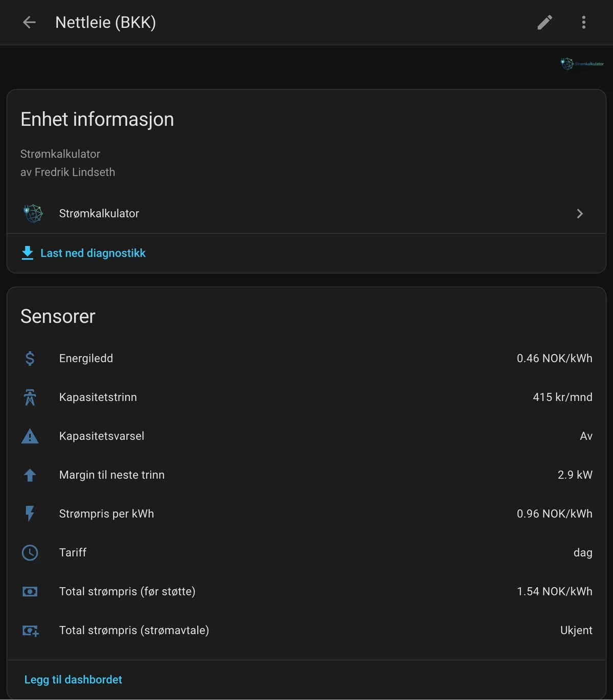Viewport: 613px width, 700px height.
Task: Click the Strømkalkulator integration icon
Action: tap(33, 213)
